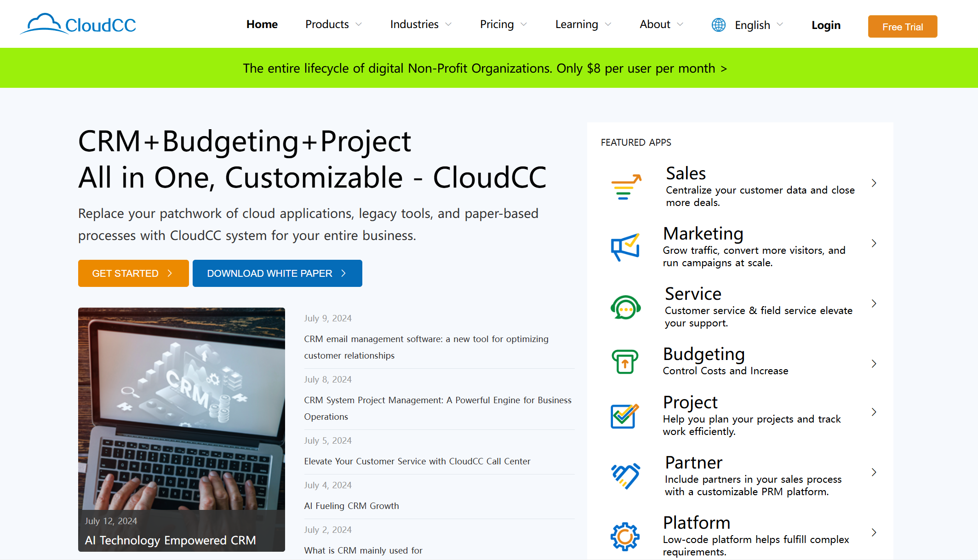978x560 pixels.
Task: Click the Service featured app icon
Action: [624, 308]
